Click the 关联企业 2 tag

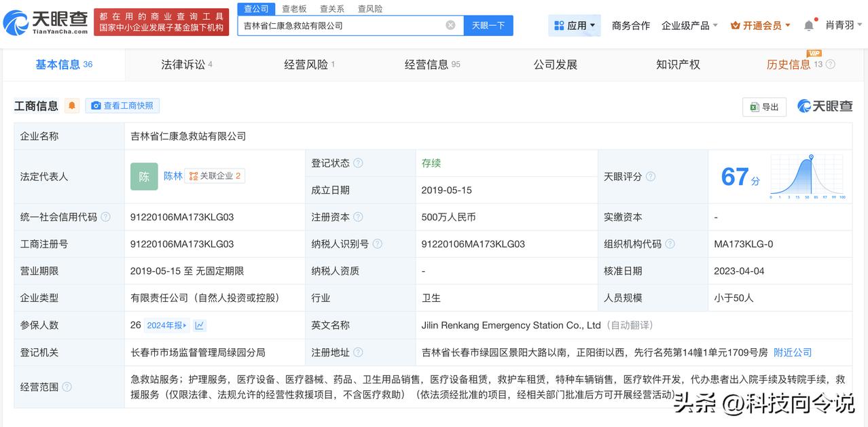click(x=215, y=175)
